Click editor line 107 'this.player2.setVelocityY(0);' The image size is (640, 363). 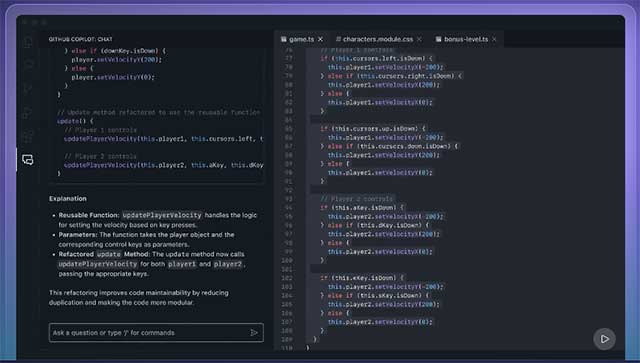(x=380, y=322)
